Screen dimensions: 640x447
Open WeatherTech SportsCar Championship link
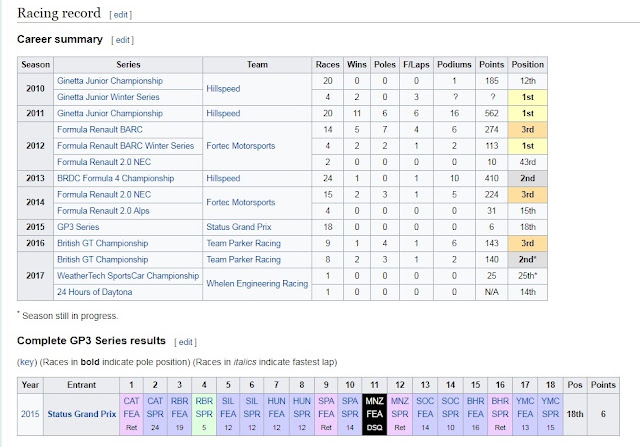click(x=128, y=276)
